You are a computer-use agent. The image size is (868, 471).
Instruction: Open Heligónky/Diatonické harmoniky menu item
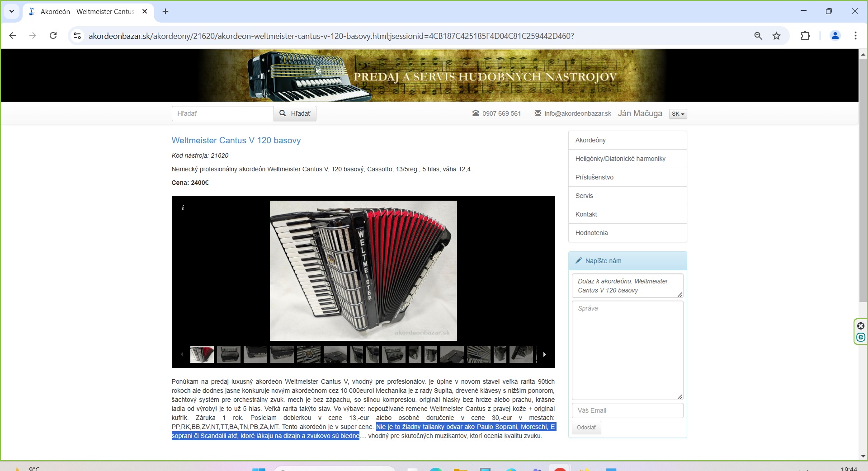(627, 159)
